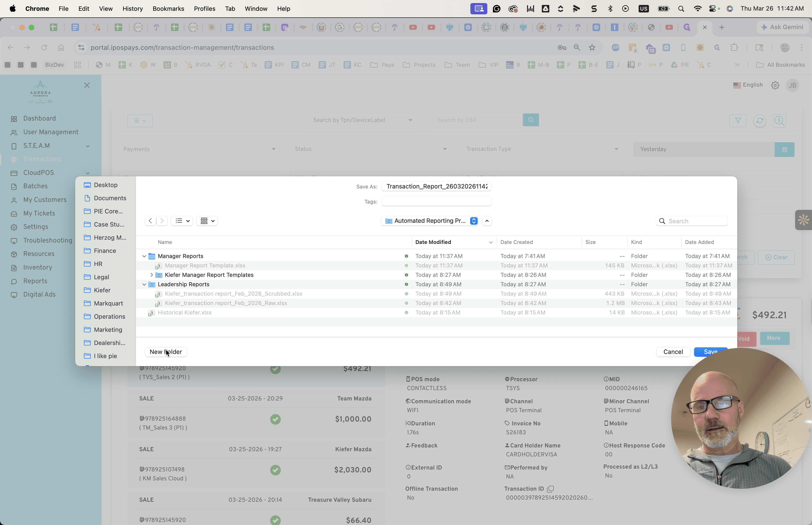
Task: Select Desktop in the dialog sidebar
Action: tap(105, 185)
